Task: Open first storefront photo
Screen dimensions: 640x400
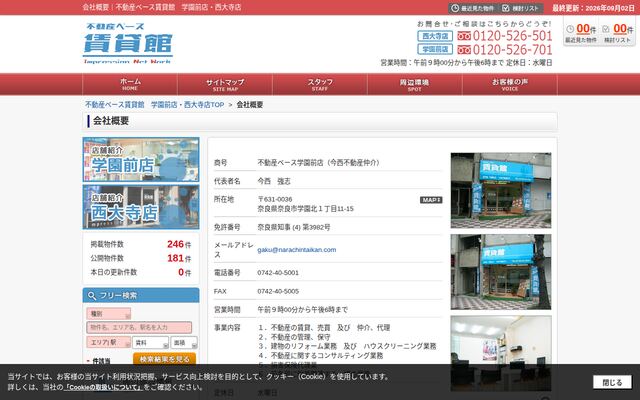Action: click(x=501, y=190)
